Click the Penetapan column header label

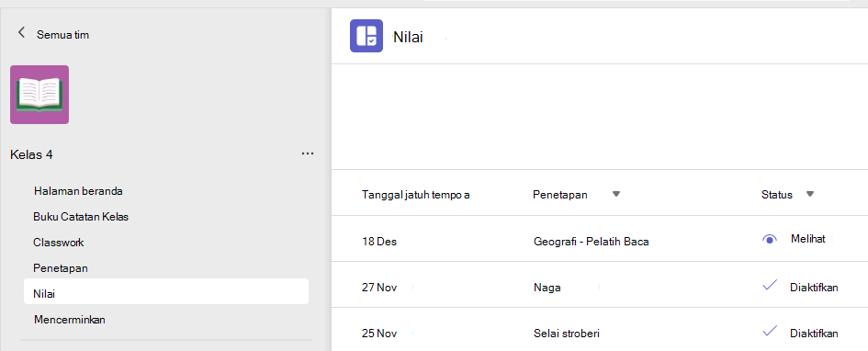[560, 194]
